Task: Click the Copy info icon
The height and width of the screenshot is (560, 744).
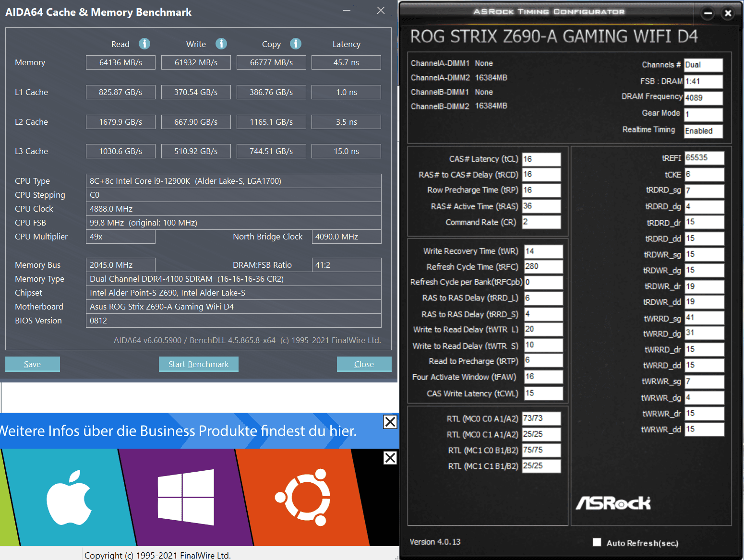Action: [296, 44]
